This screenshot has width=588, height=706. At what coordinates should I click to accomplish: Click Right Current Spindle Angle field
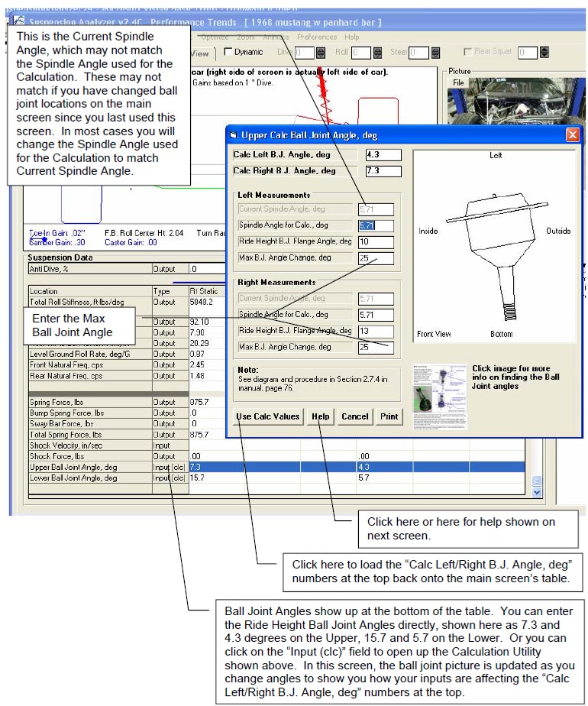point(376,299)
